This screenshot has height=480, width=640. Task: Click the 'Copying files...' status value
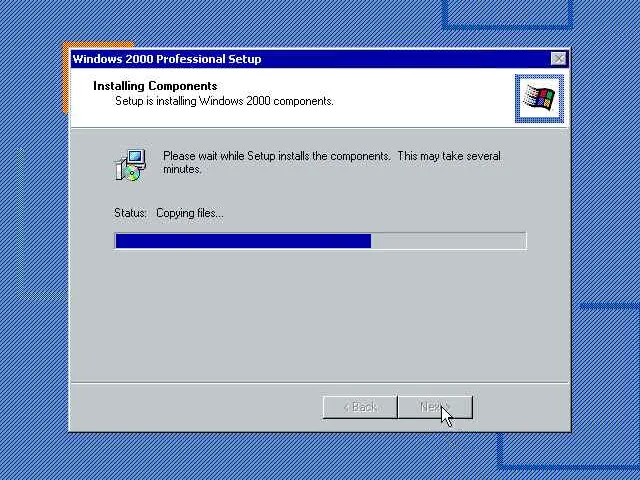190,213
